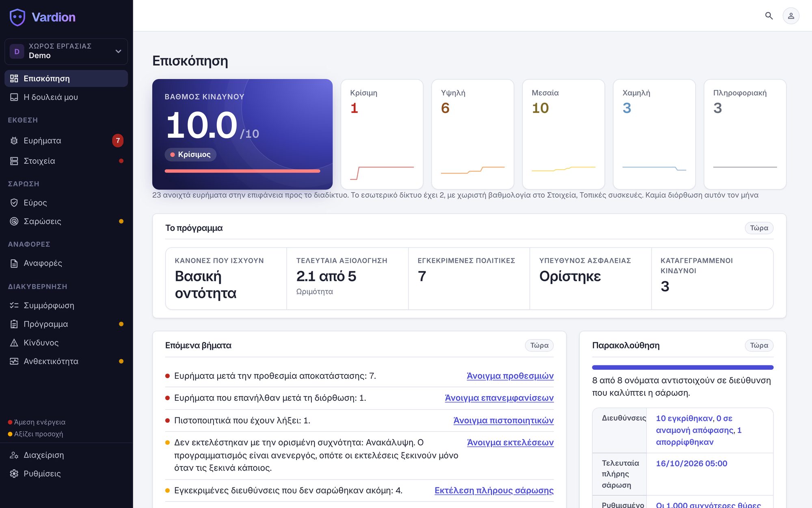Click the Άνοιγμα προθεσμιών link
Screen dimensions: 812x508
coord(510,376)
